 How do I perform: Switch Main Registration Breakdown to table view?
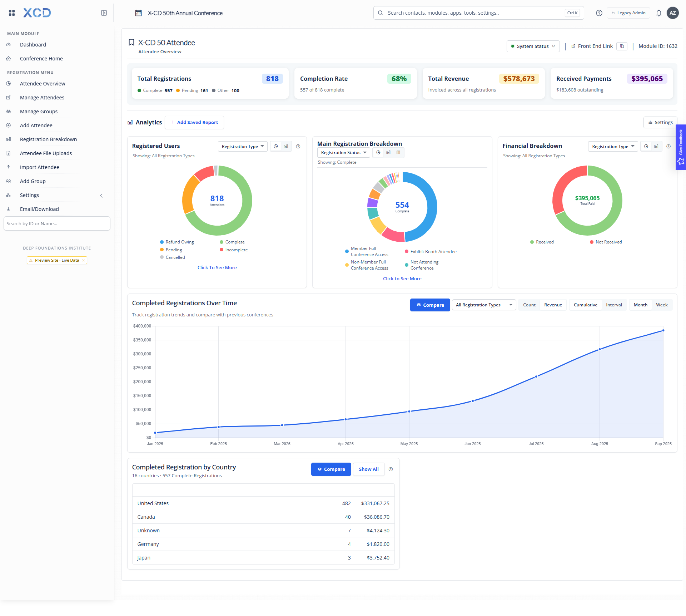(x=398, y=152)
